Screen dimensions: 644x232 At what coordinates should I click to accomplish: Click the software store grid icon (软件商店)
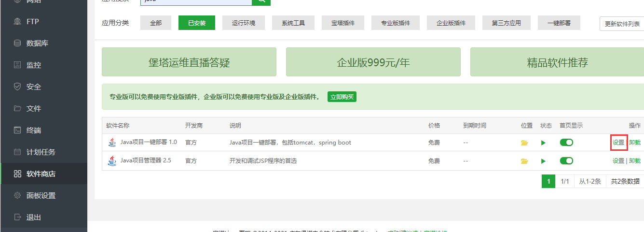(x=17, y=174)
